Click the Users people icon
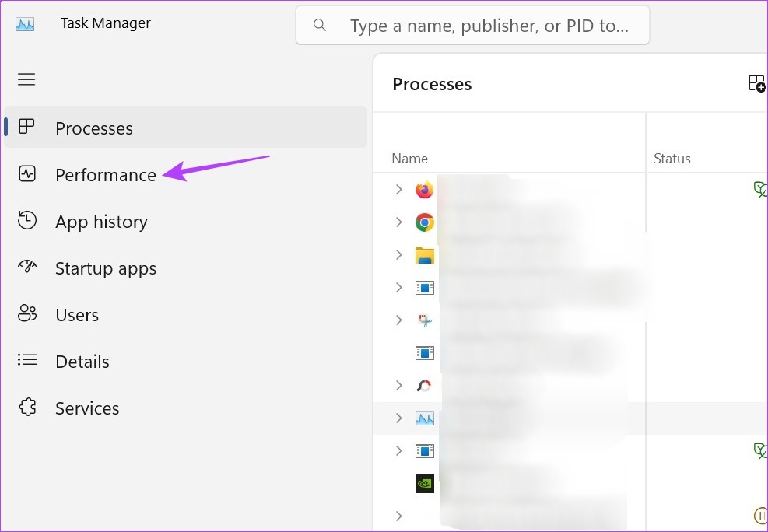Image resolution: width=768 pixels, height=532 pixels. (x=27, y=314)
